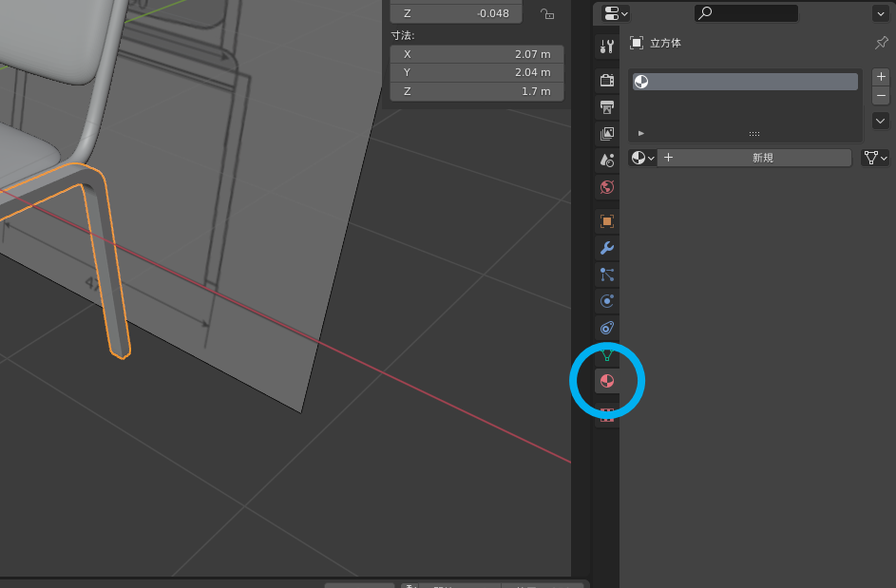The width and height of the screenshot is (896, 588).
Task: Select the empty material slot row
Action: pyautogui.click(x=745, y=82)
